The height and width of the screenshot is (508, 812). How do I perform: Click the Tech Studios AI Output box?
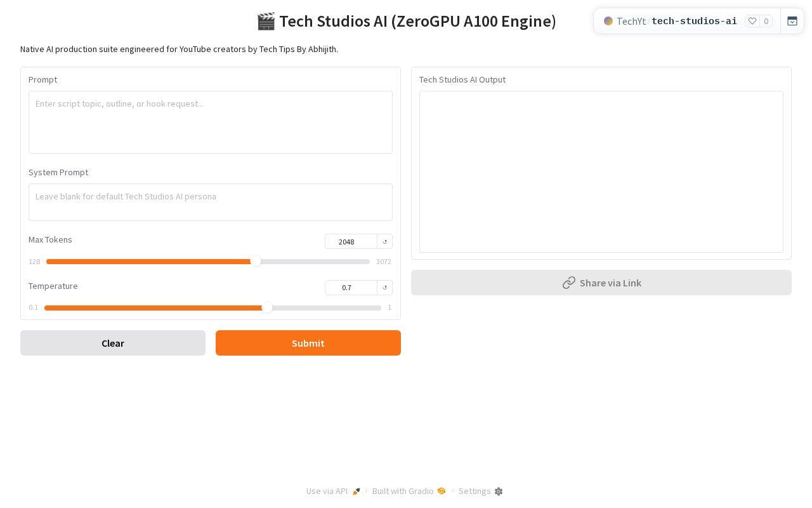pos(601,171)
